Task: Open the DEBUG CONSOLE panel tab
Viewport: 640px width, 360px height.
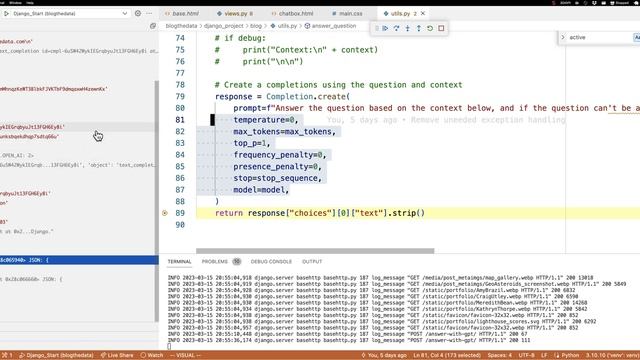Action: click(271, 262)
